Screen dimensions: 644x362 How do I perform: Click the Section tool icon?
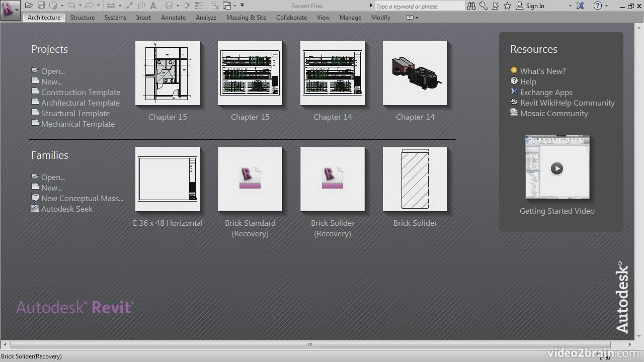187,6
